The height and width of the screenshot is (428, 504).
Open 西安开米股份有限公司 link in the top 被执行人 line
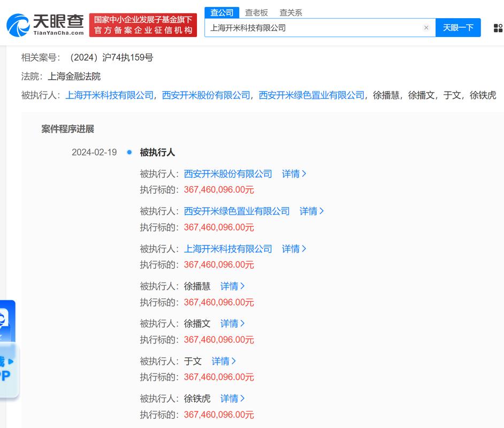click(x=206, y=95)
